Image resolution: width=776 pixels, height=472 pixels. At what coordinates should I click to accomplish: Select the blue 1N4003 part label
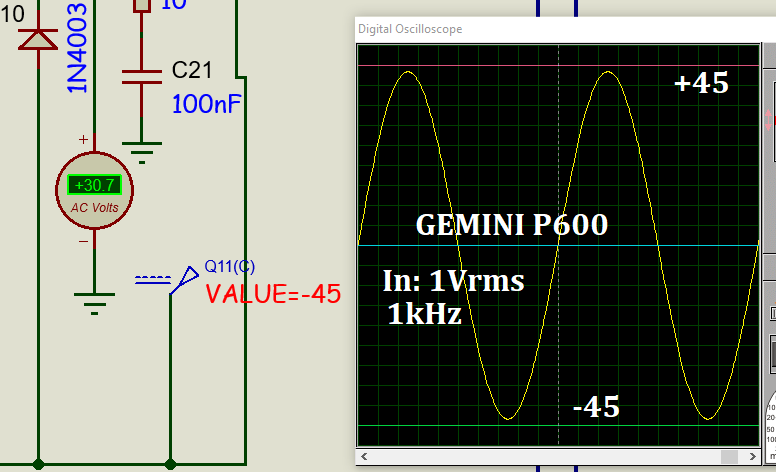(x=79, y=47)
